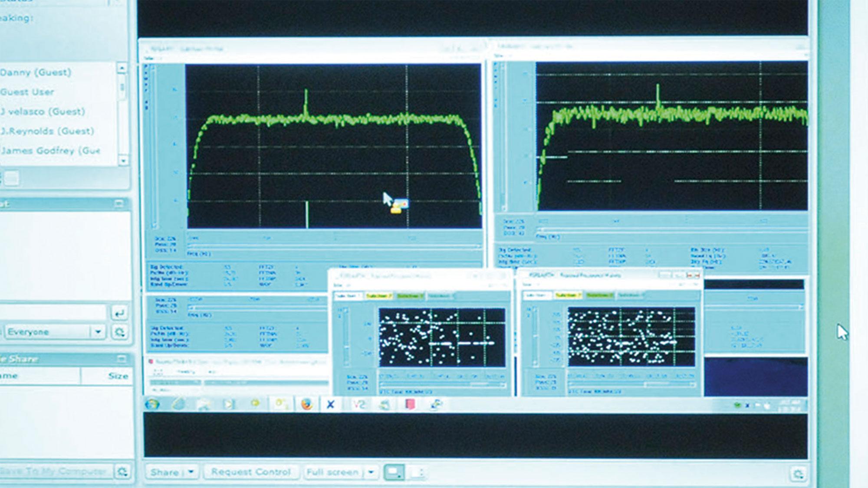This screenshot has height=488, width=868.
Task: Open chat options gear beside Everyone
Action: coord(119,332)
